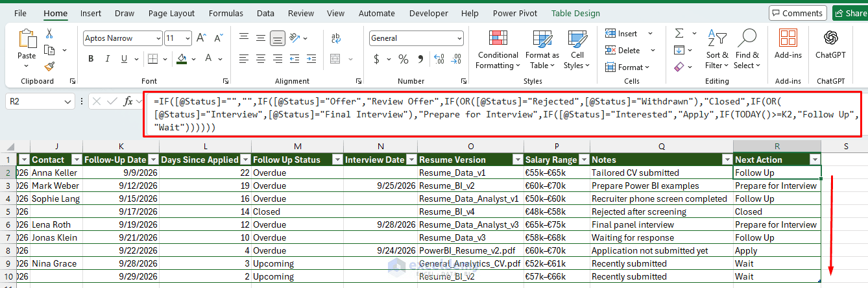Viewport: 868px width, 288px height.
Task: Open the General number format dropdown
Action: pos(458,38)
